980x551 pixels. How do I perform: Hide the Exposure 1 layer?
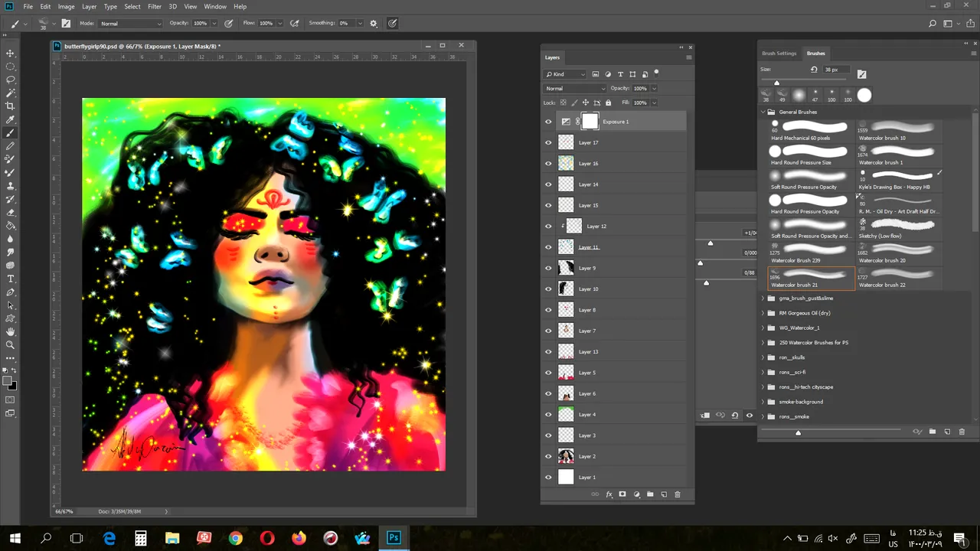(548, 122)
